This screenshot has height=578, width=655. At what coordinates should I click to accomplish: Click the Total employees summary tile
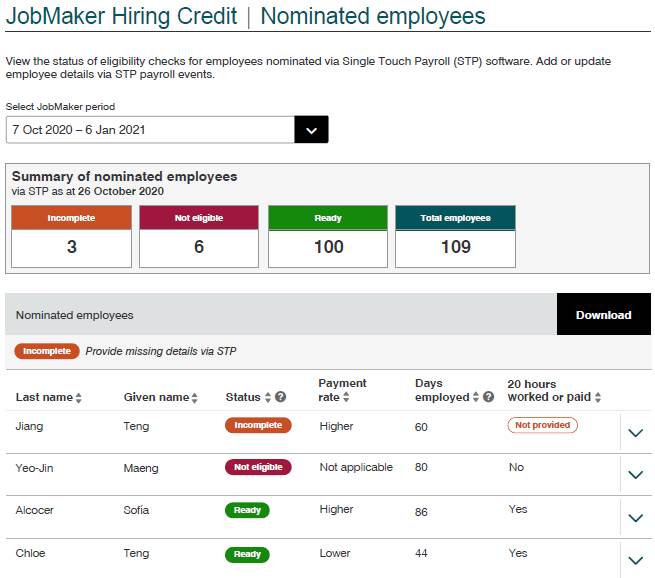coord(456,236)
